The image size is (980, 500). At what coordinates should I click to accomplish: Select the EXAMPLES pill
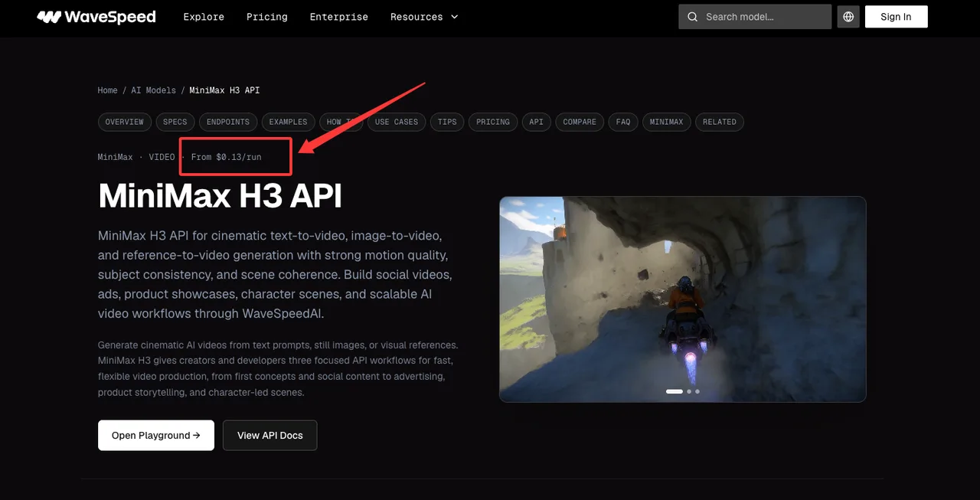tap(288, 122)
